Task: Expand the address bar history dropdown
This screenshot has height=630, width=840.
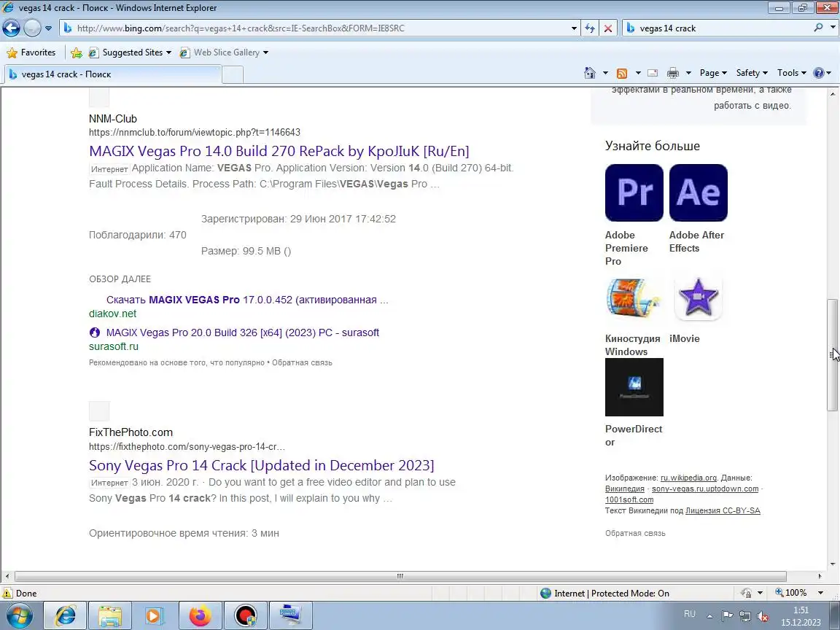Action: [x=574, y=28]
